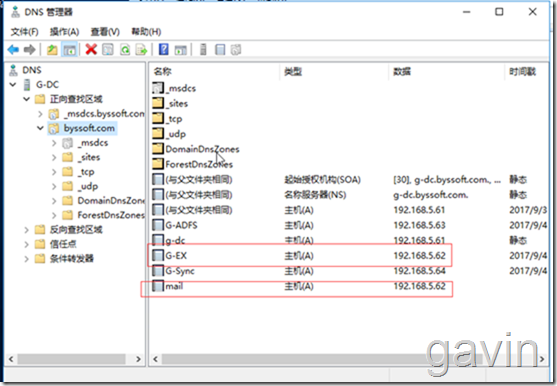
Task: Select _udp folder in the record list
Action: 176,134
